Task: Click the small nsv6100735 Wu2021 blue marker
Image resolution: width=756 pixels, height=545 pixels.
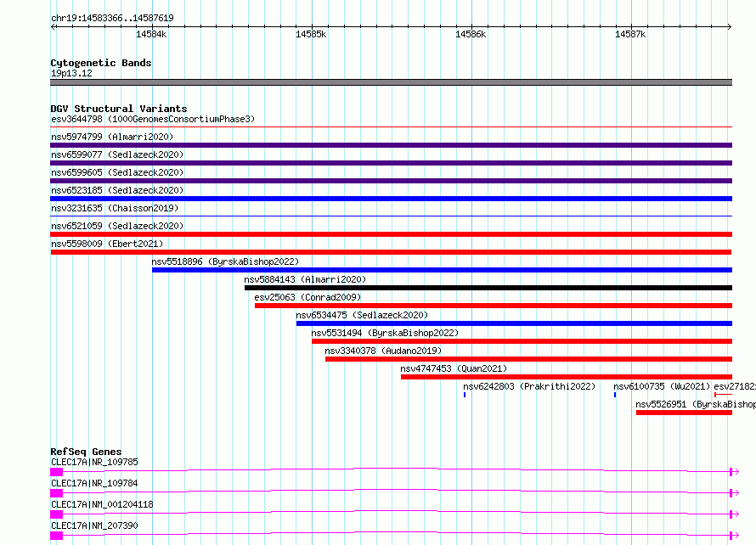Action: 615,395
